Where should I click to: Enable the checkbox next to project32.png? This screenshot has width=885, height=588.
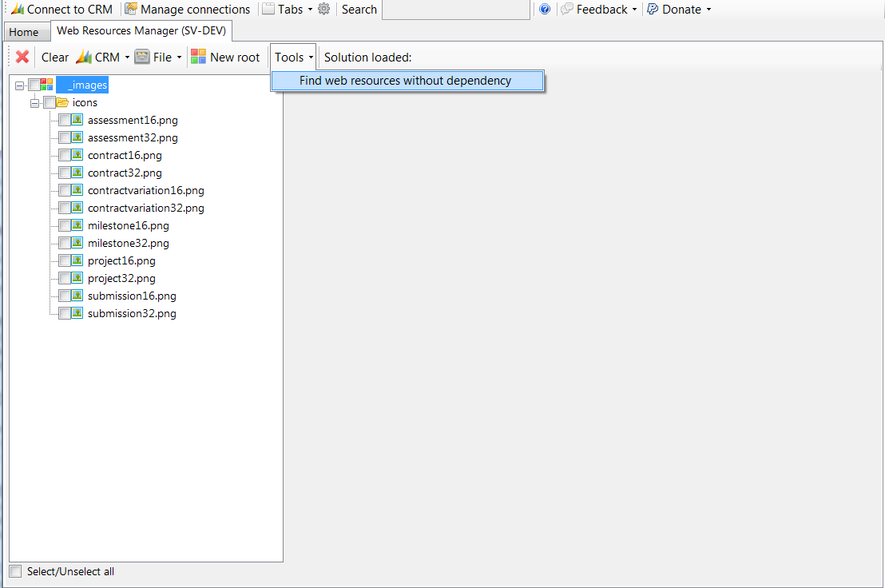click(x=64, y=278)
